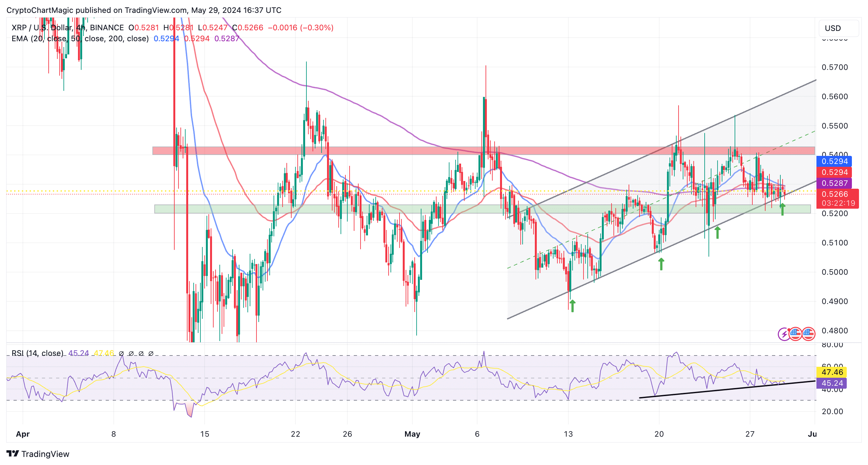The width and height of the screenshot is (868, 465).
Task: Click the purple 0.5287 EMA price label
Action: click(834, 183)
